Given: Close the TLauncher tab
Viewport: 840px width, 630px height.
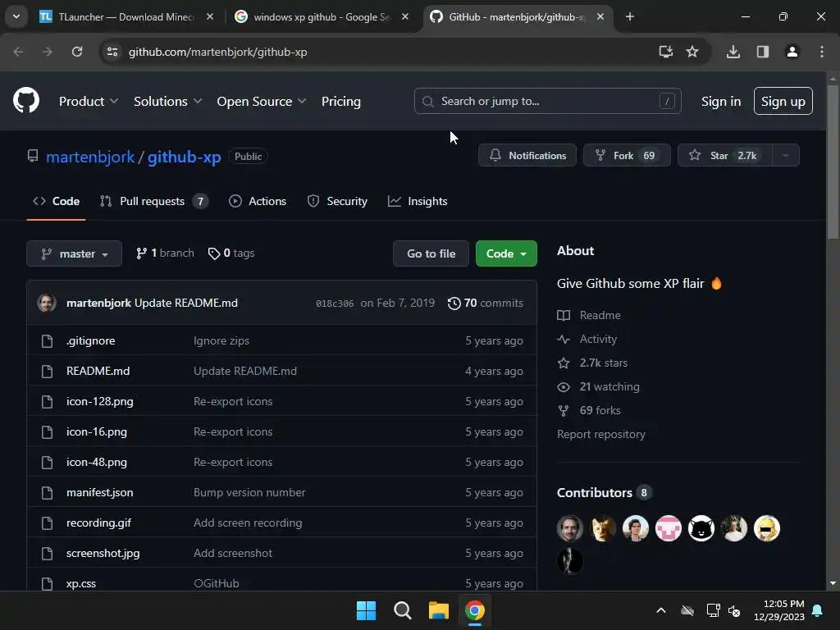Looking at the screenshot, I should [210, 16].
